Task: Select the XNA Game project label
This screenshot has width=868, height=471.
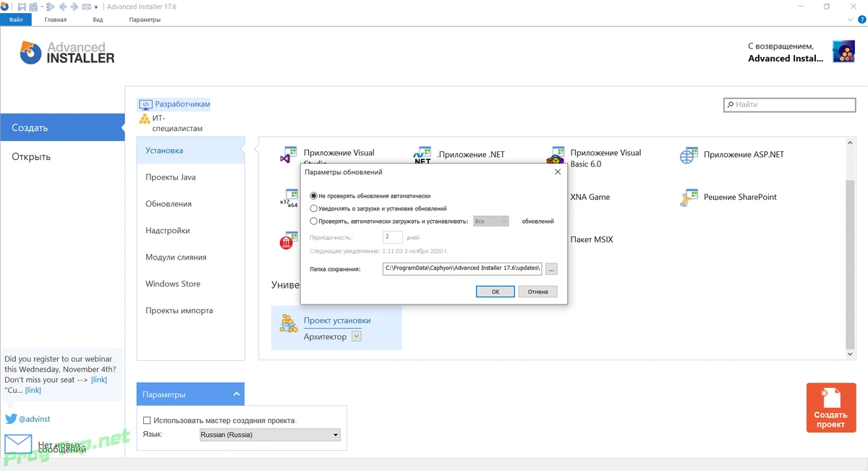Action: pyautogui.click(x=590, y=197)
